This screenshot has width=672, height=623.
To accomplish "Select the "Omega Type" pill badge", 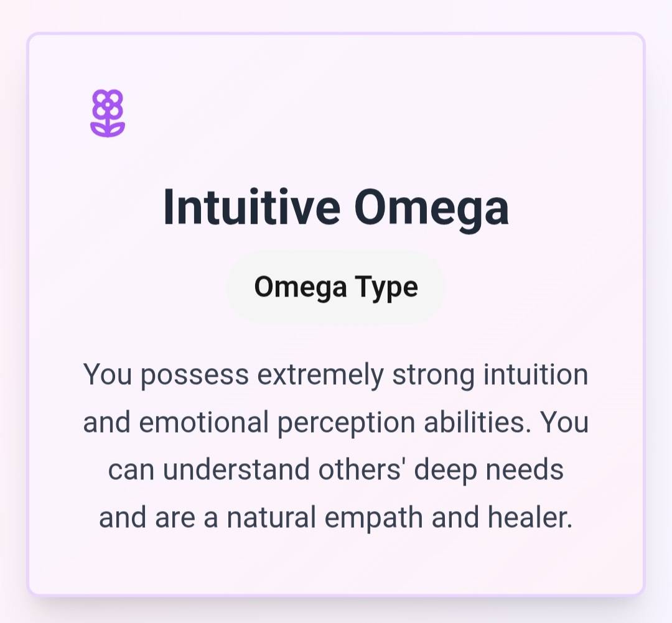I will coord(336,287).
